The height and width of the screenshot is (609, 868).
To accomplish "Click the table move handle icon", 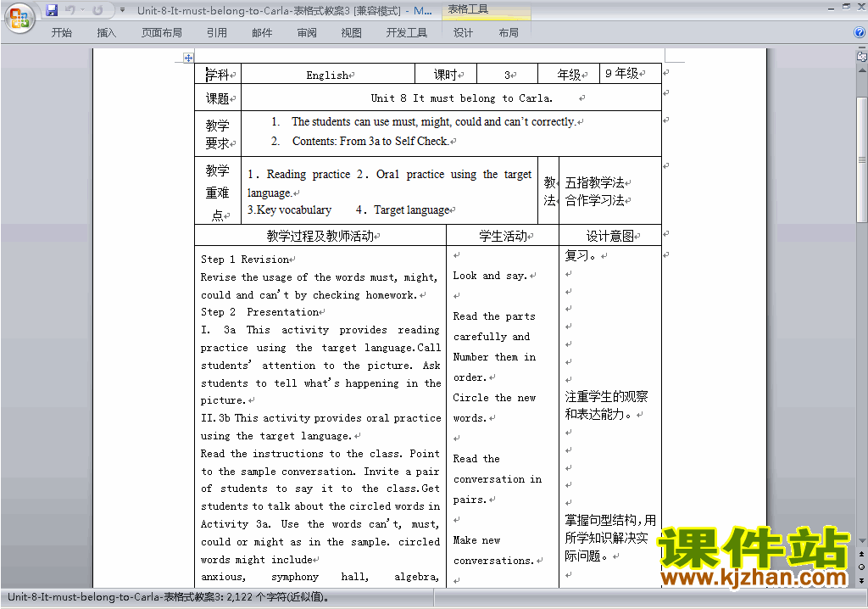I will [x=188, y=58].
